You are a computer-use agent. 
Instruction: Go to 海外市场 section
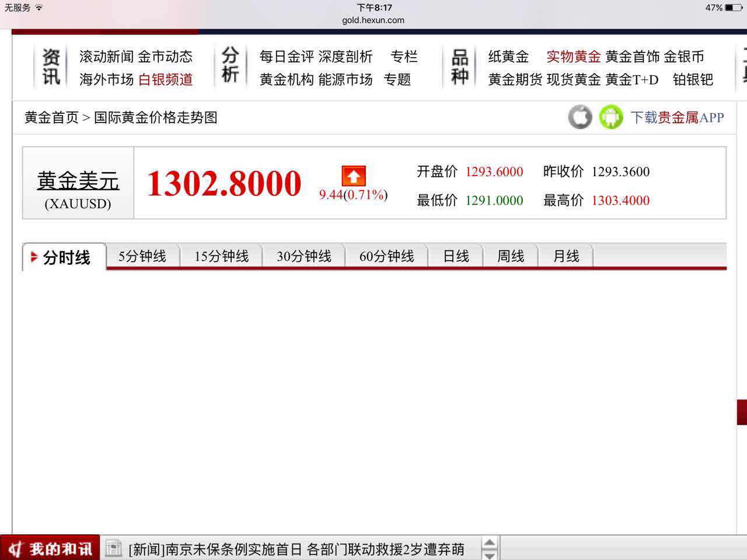coord(106,79)
